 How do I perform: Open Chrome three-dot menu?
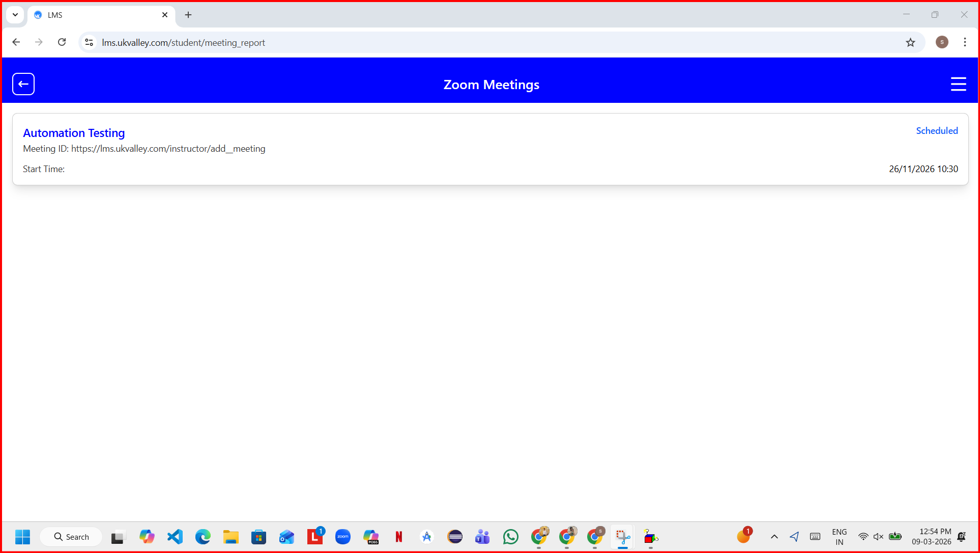[x=965, y=42]
